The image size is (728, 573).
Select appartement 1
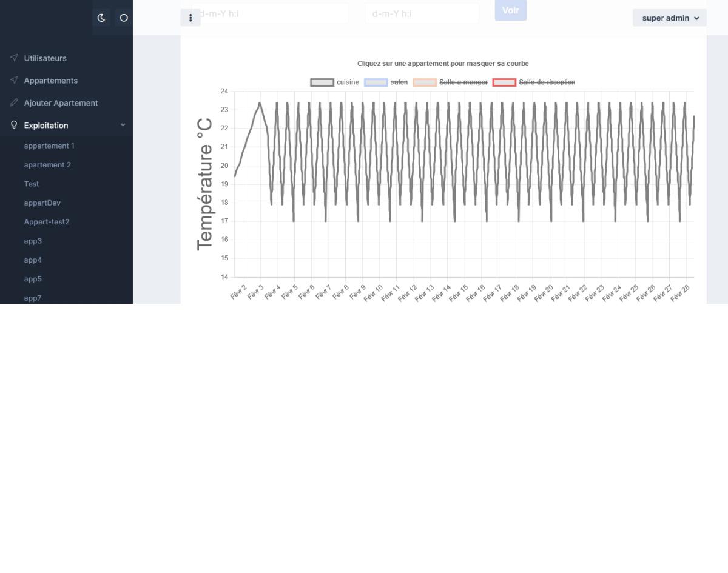tap(49, 146)
